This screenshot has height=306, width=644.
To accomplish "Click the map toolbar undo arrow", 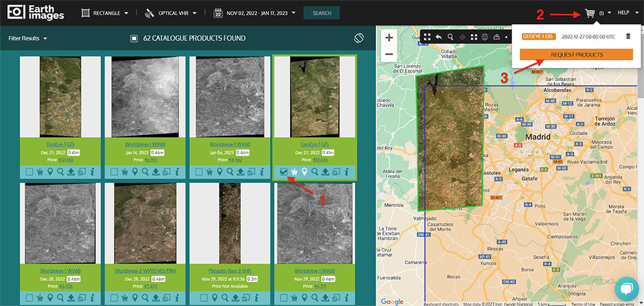I will pyautogui.click(x=439, y=37).
